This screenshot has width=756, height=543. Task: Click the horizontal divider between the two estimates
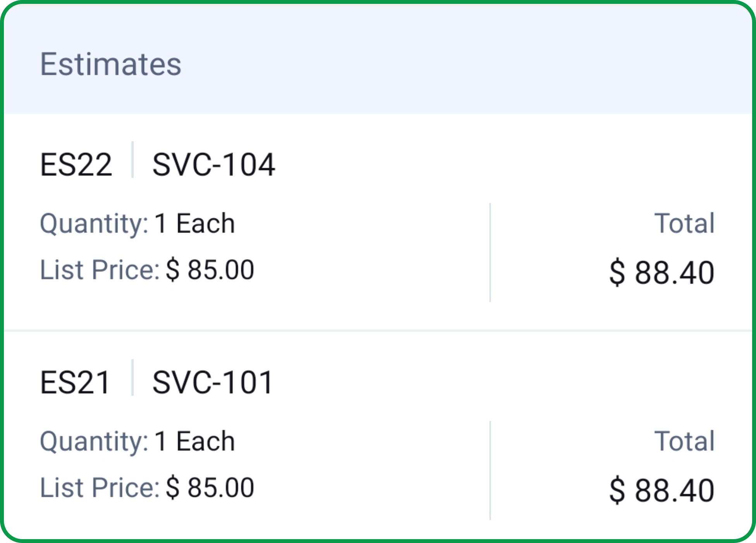[378, 331]
